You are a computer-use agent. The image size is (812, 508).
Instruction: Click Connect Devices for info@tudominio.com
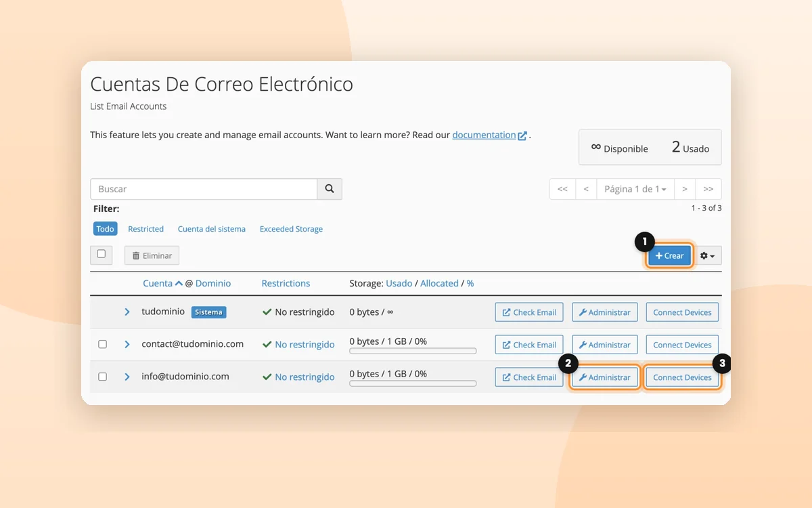(682, 377)
